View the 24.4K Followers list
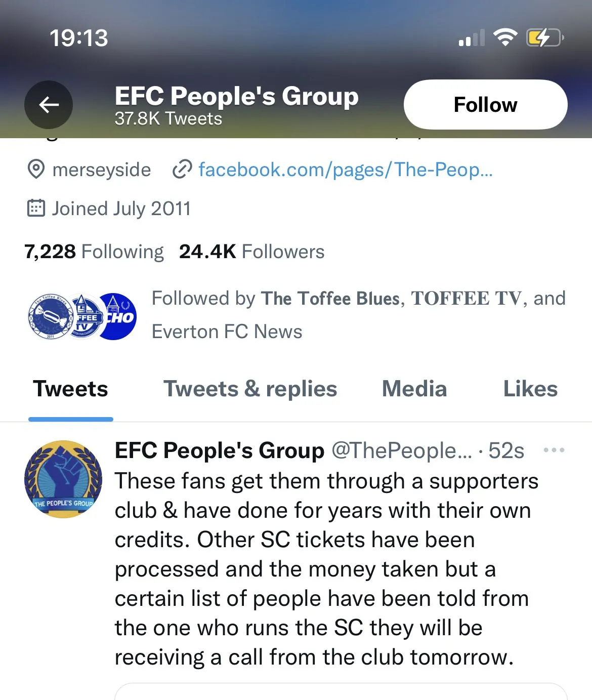 pyautogui.click(x=251, y=252)
